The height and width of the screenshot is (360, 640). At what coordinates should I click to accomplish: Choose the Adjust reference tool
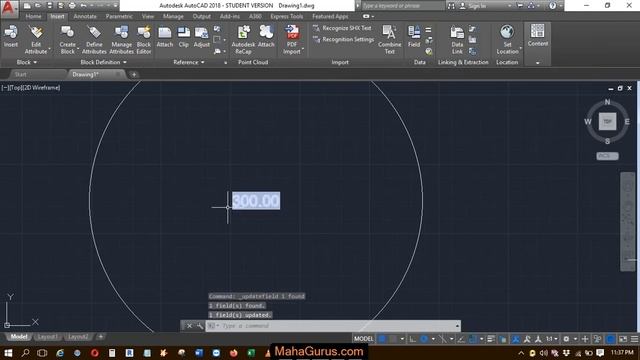202,37
